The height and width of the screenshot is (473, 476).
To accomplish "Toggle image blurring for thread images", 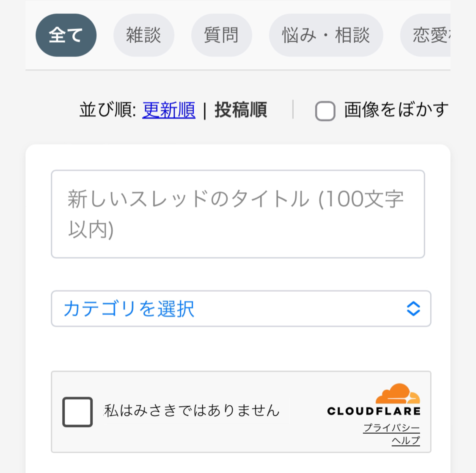I will tap(325, 111).
